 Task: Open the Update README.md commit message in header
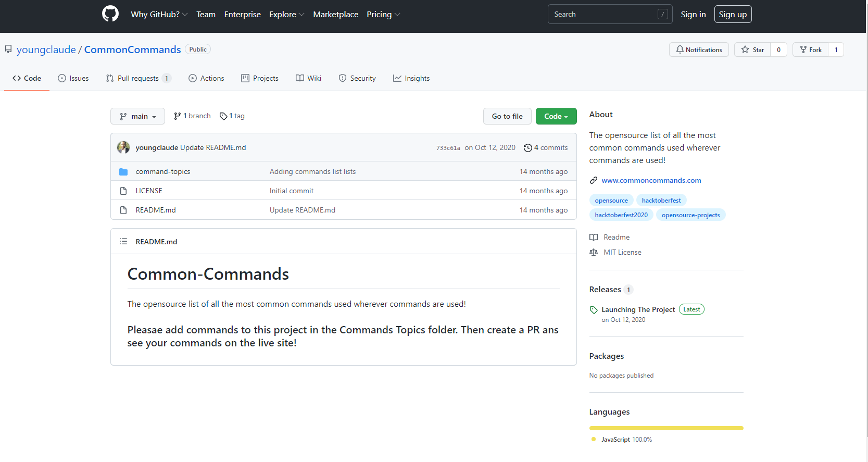click(x=213, y=147)
